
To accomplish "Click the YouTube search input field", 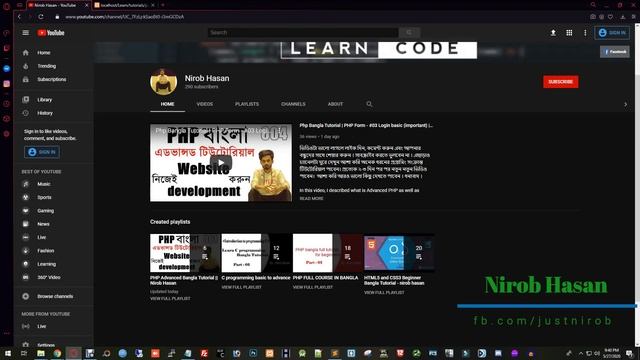I will [303, 33].
